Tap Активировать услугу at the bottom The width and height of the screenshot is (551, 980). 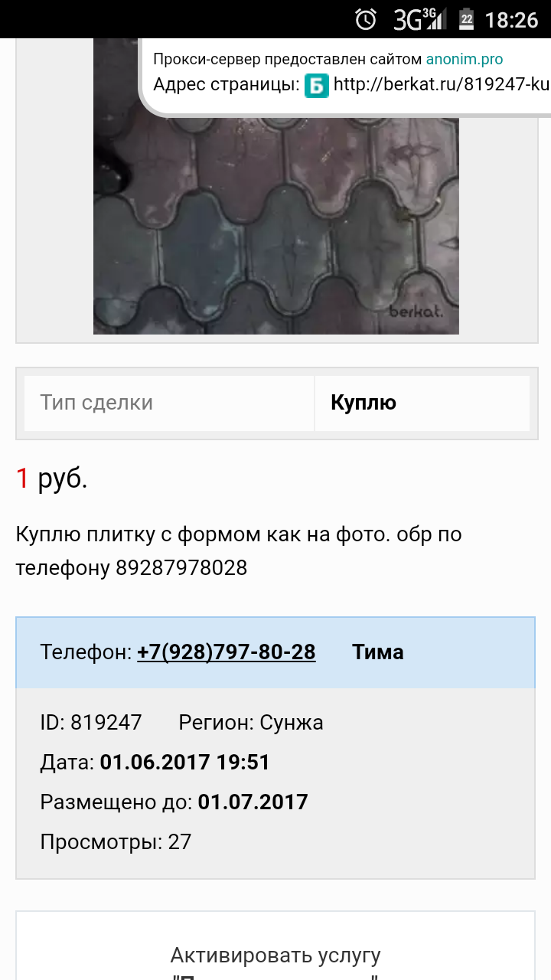click(x=275, y=955)
